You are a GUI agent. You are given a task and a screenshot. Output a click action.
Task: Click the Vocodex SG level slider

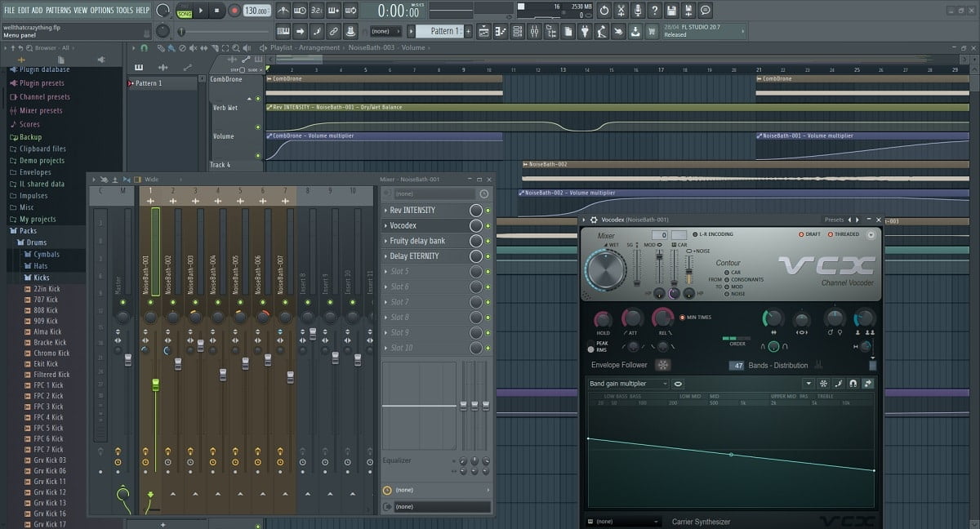point(638,267)
